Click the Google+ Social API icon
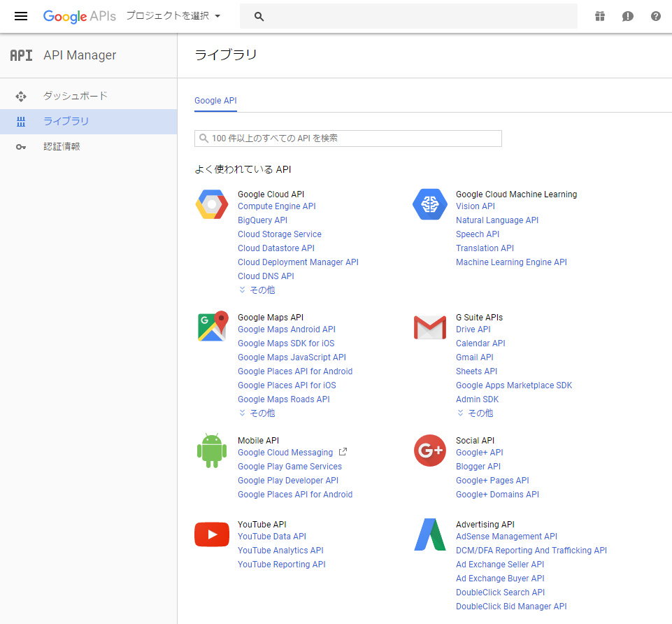 coord(430,451)
